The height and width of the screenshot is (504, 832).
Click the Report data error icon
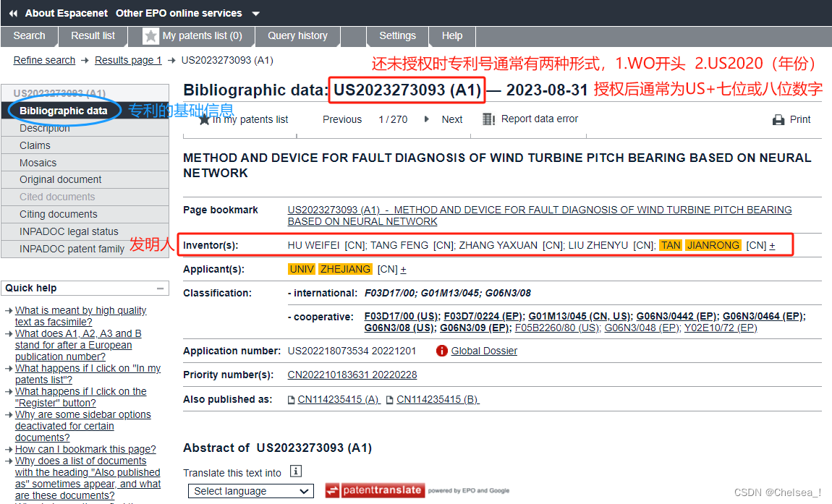tap(488, 119)
